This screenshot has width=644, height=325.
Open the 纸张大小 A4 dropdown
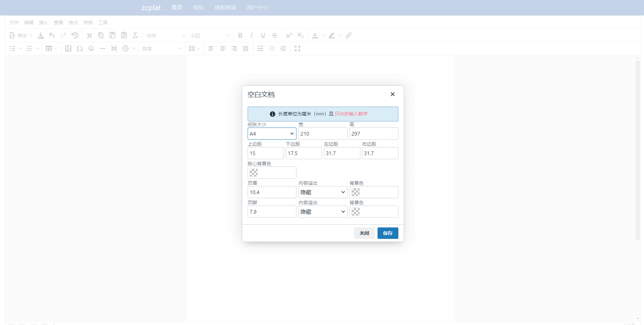click(272, 134)
